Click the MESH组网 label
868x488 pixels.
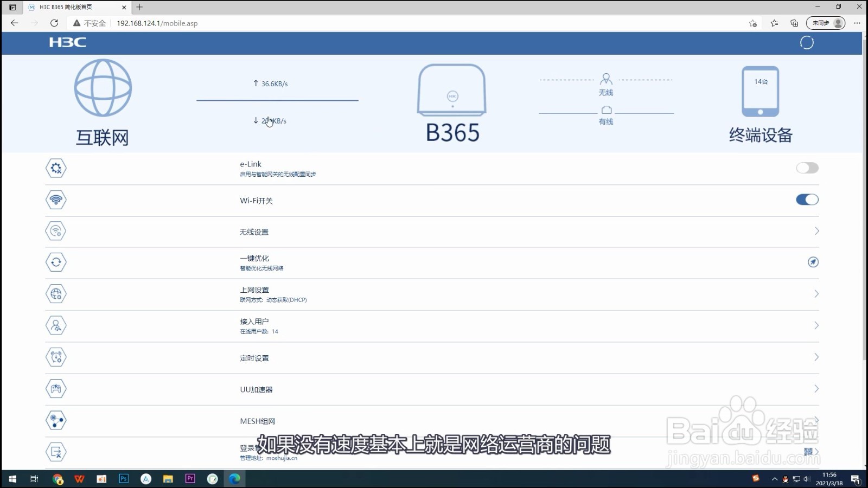258,421
